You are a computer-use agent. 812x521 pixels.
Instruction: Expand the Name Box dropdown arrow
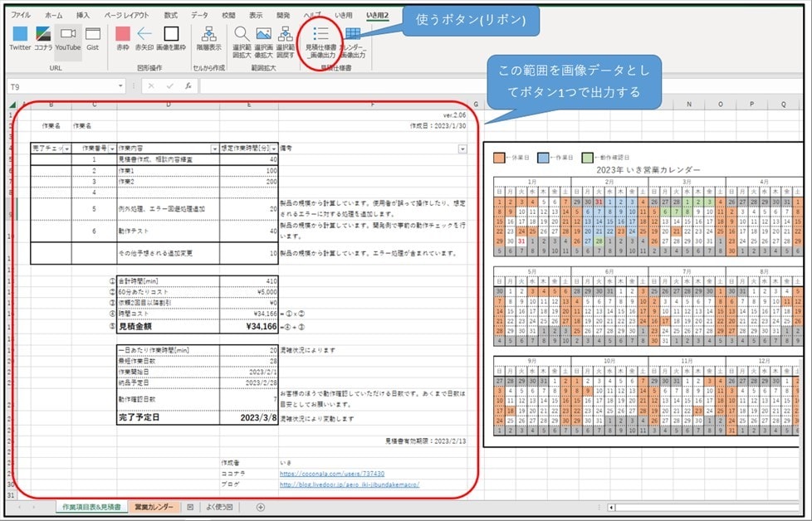pyautogui.click(x=120, y=86)
